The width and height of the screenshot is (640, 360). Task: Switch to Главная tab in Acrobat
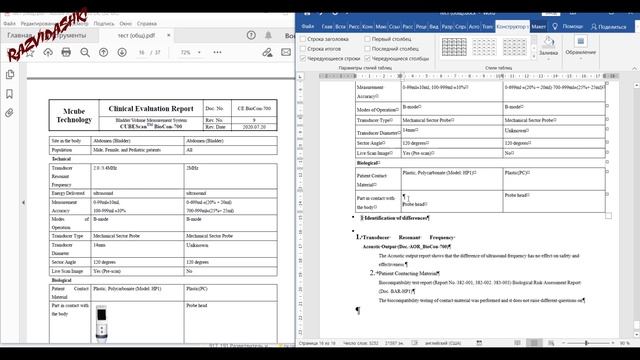[20, 36]
